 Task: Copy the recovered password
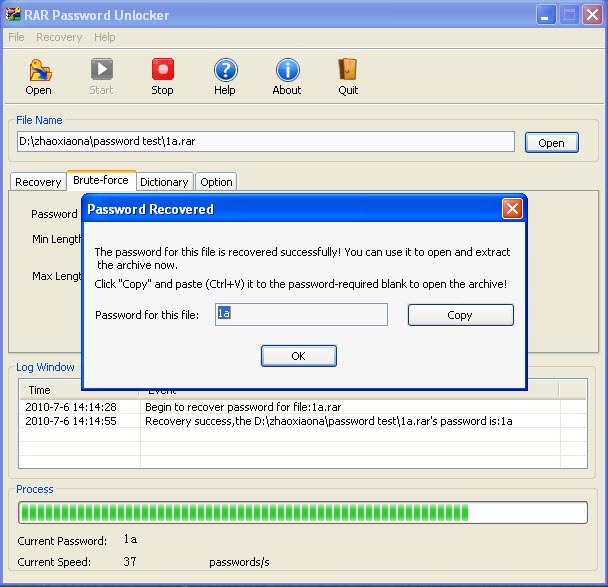coord(460,315)
